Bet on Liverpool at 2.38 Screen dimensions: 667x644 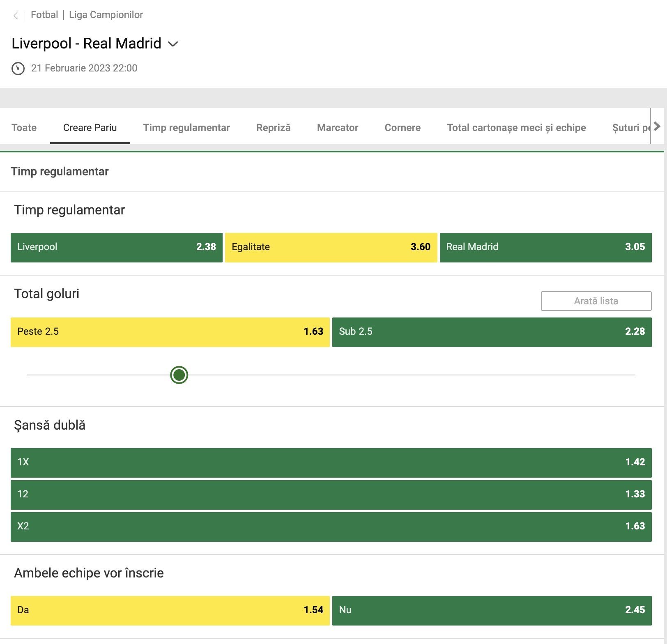tap(117, 248)
